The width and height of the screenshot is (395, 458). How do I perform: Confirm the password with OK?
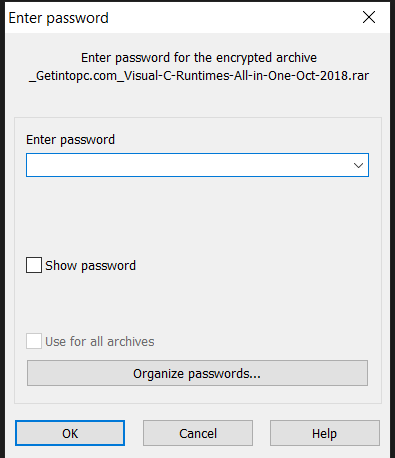pyautogui.click(x=70, y=433)
